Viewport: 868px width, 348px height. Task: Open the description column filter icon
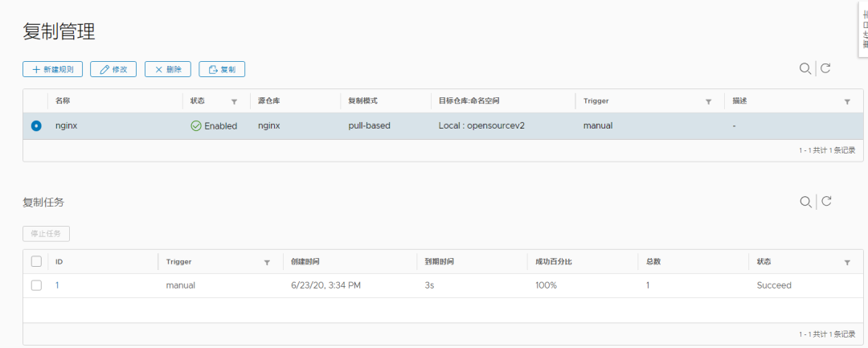point(847,101)
